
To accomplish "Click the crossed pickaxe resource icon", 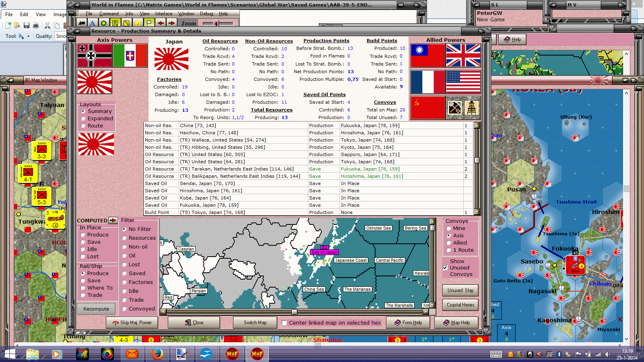I will point(455,108).
